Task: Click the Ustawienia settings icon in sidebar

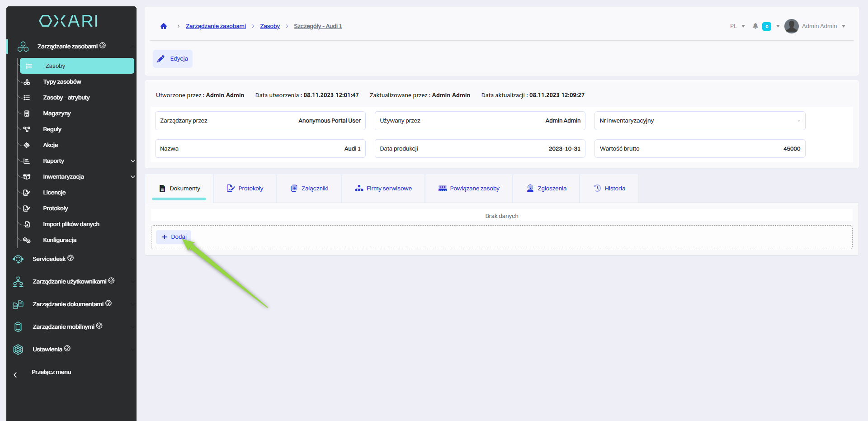Action: [x=18, y=350]
